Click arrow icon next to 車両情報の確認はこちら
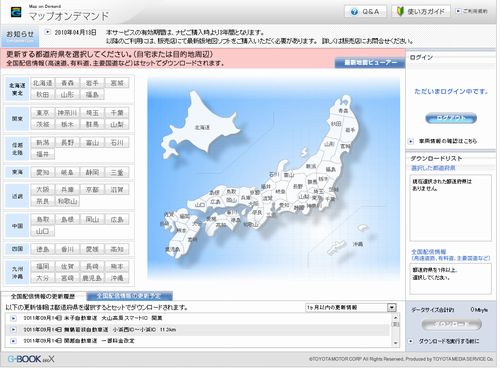 tap(411, 141)
